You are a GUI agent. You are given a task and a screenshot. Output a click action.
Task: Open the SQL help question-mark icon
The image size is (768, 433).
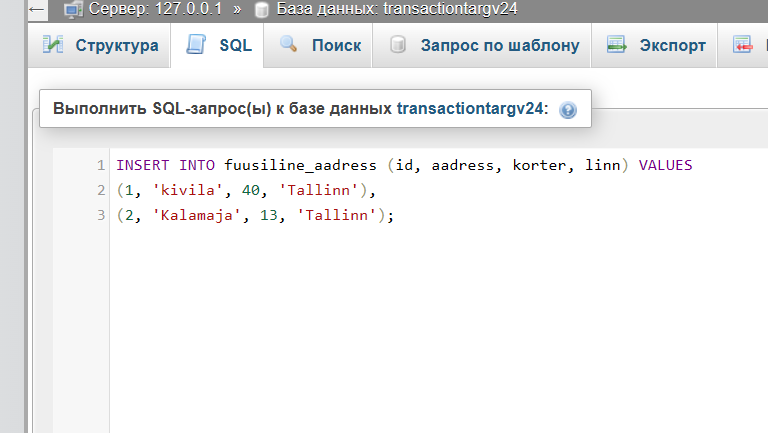tap(568, 110)
